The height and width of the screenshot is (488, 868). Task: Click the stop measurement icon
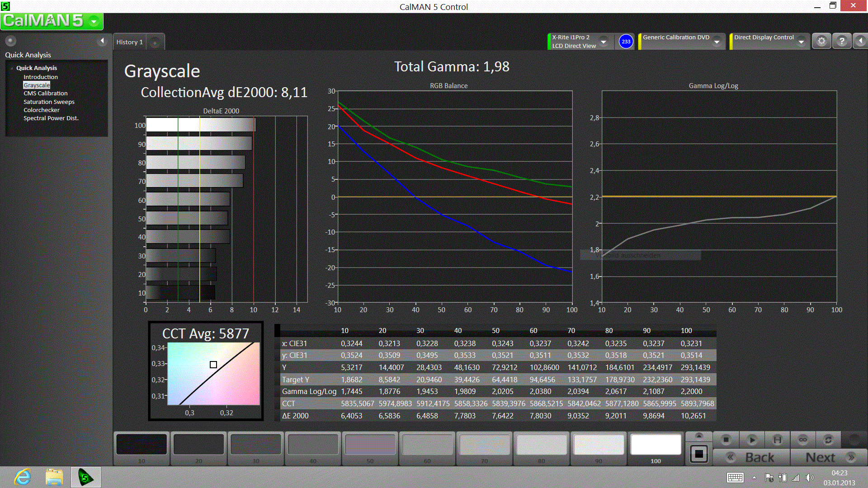pos(726,439)
